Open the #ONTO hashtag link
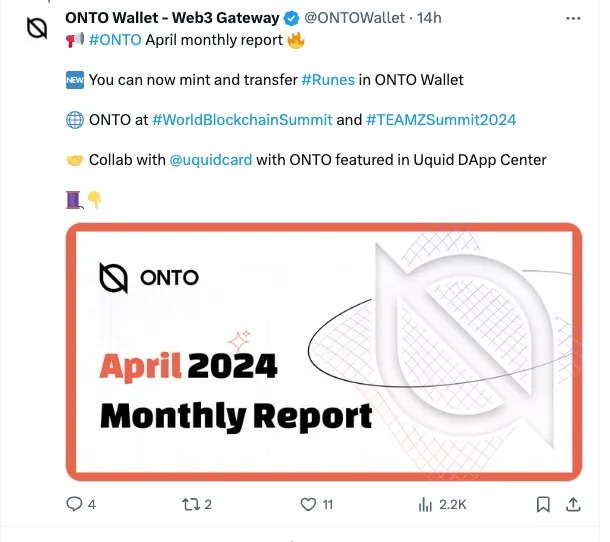Viewport: 610px width, 542px height. pyautogui.click(x=114, y=40)
